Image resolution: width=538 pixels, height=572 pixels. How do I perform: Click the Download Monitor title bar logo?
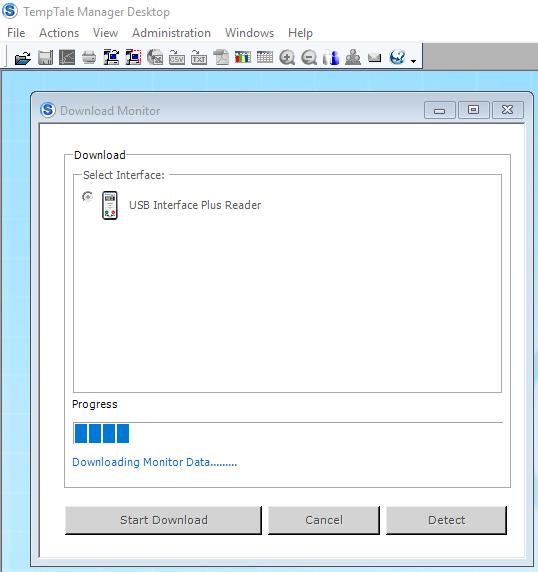[48, 110]
